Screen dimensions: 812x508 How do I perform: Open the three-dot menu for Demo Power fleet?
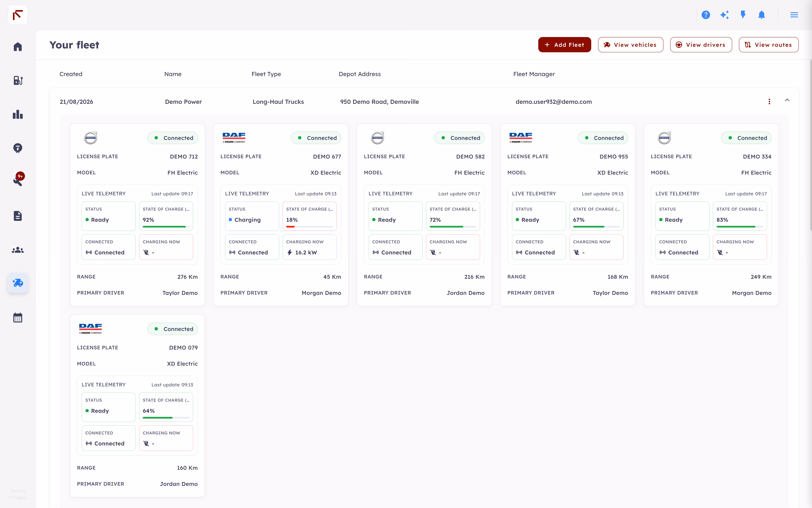point(769,101)
